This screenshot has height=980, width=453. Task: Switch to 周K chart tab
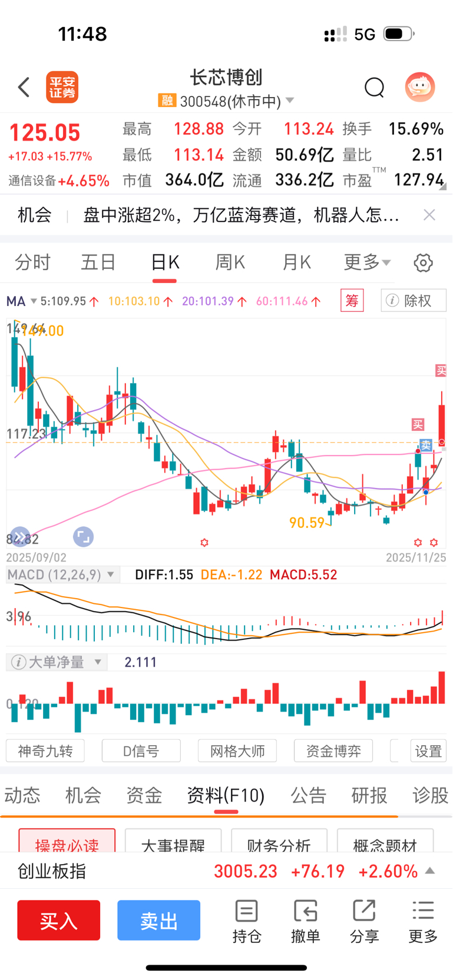tap(230, 262)
